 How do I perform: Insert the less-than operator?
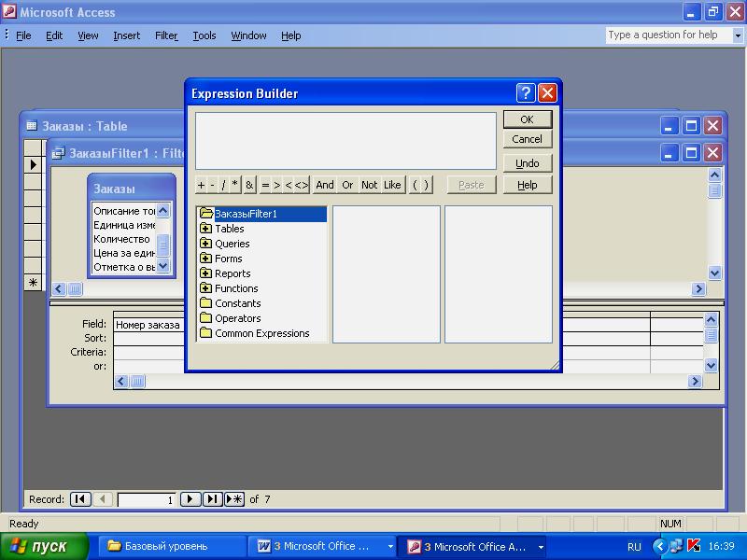288,185
